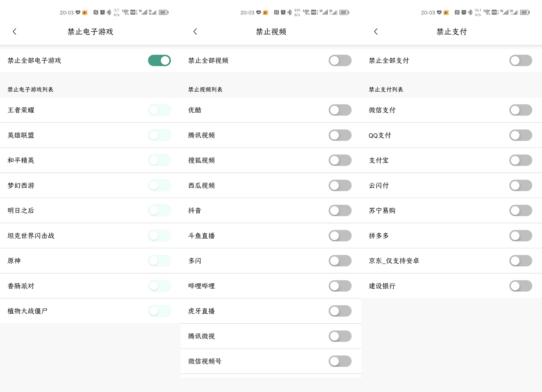Tap the 原神 row label
542x392 pixels.
pos(14,261)
